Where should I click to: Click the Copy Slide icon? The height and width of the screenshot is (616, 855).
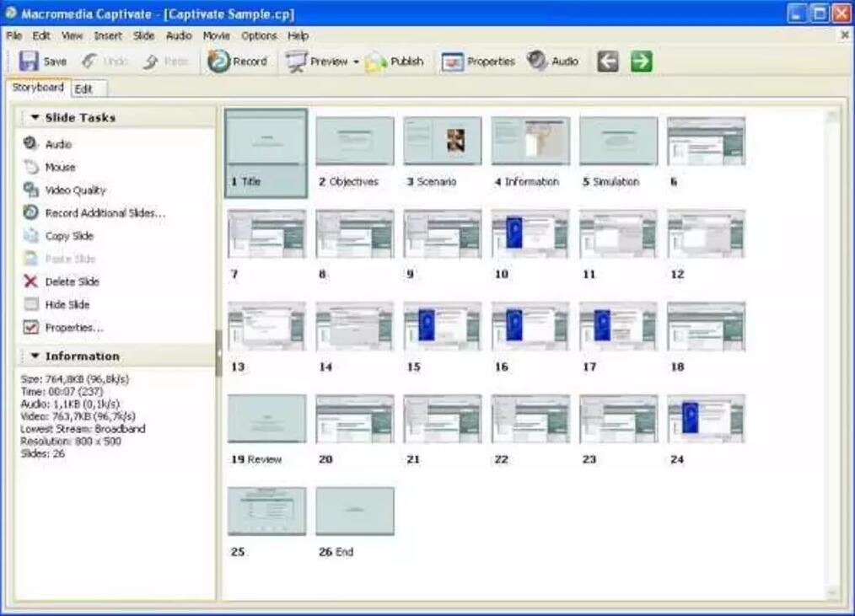[x=31, y=235]
